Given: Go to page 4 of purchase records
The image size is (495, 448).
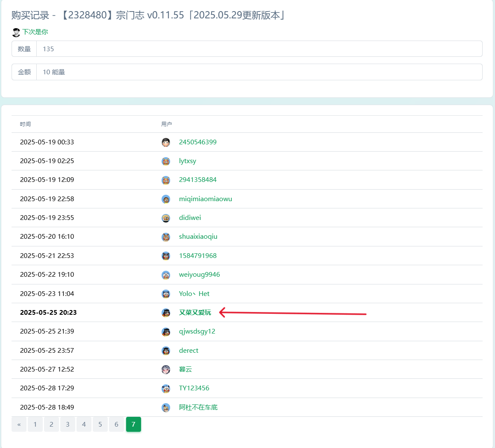Looking at the screenshot, I should pyautogui.click(x=84, y=425).
